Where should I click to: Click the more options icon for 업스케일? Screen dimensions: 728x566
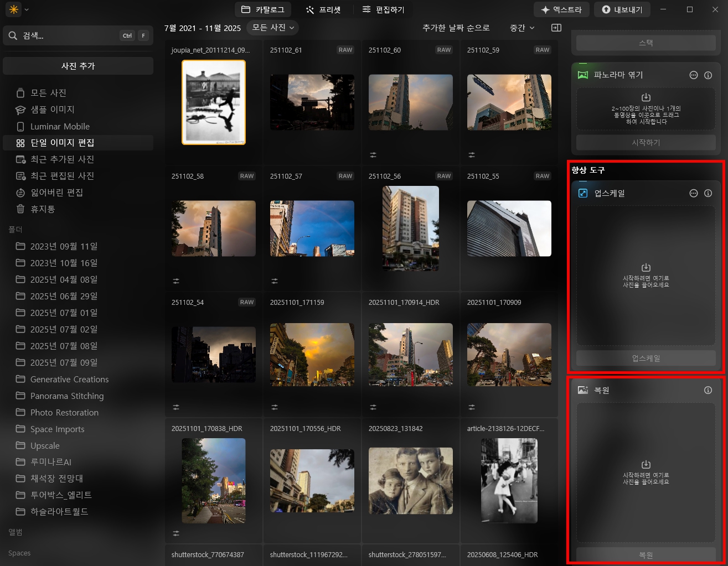tap(694, 193)
